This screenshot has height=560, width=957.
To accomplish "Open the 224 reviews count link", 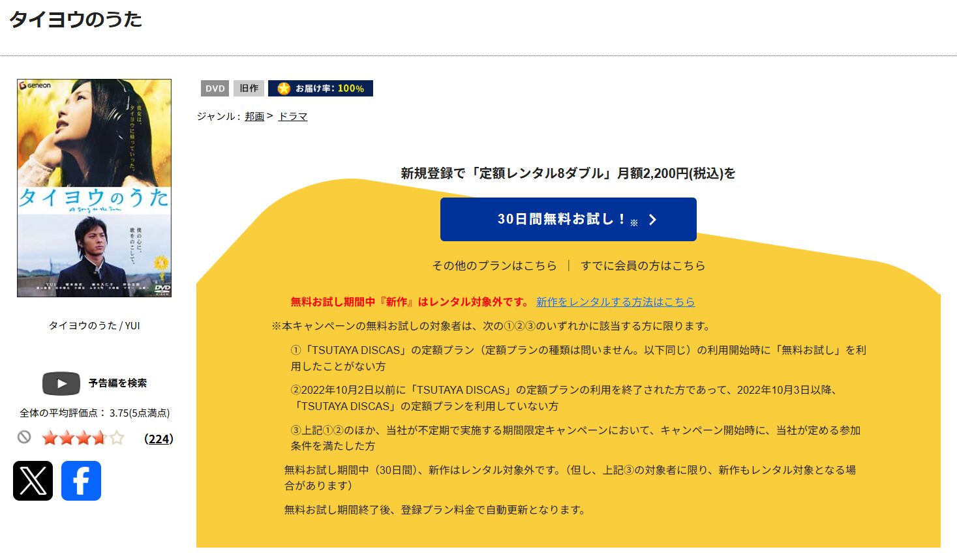I will [159, 439].
